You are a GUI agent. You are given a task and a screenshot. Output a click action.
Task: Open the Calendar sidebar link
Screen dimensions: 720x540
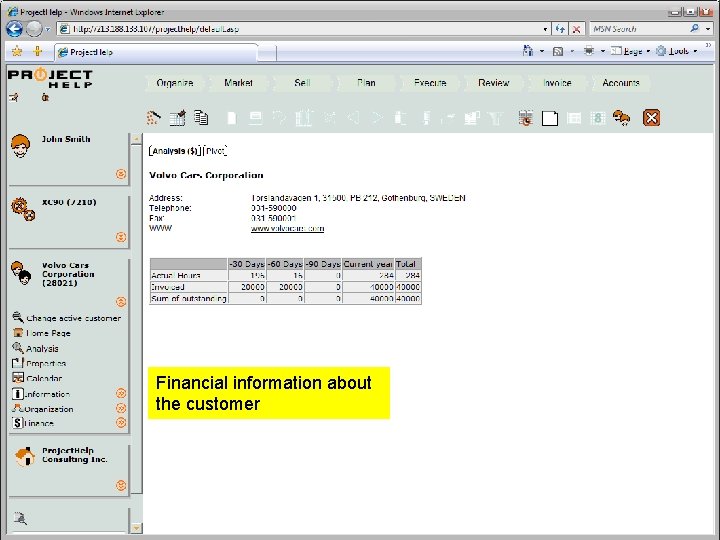tap(44, 378)
